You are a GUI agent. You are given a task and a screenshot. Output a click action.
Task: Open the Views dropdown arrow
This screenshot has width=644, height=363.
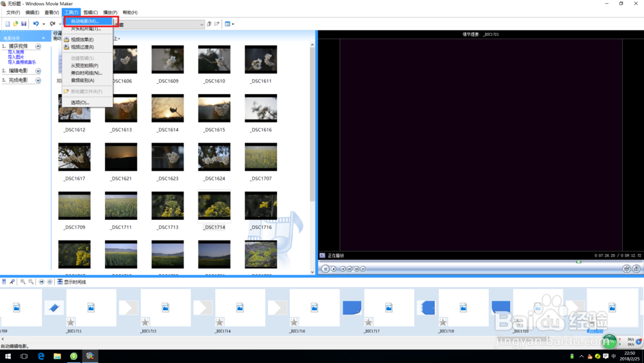point(233,24)
